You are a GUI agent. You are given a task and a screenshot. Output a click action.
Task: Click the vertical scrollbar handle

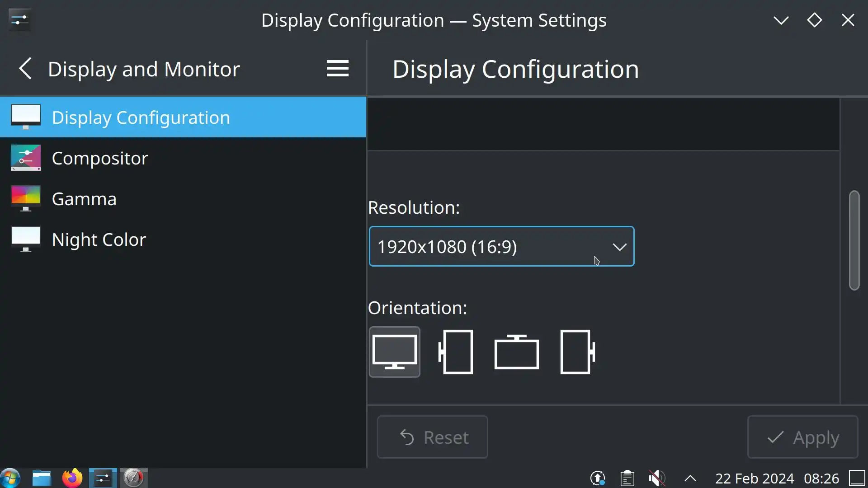point(854,240)
